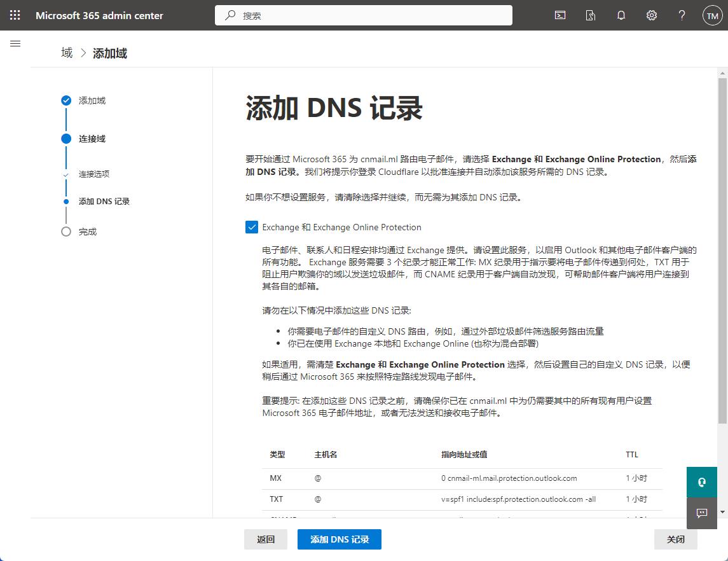Click the @ hostname in MX row
The height and width of the screenshot is (561, 728).
tap(317, 478)
